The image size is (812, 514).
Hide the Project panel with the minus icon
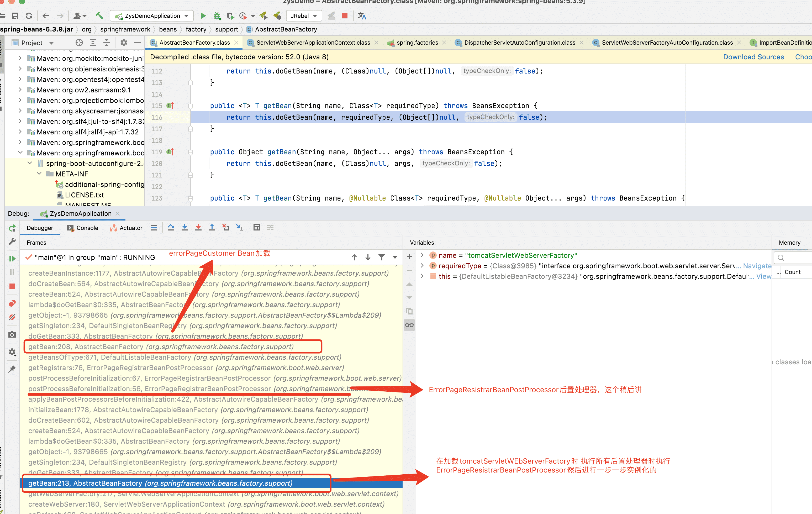pos(137,43)
